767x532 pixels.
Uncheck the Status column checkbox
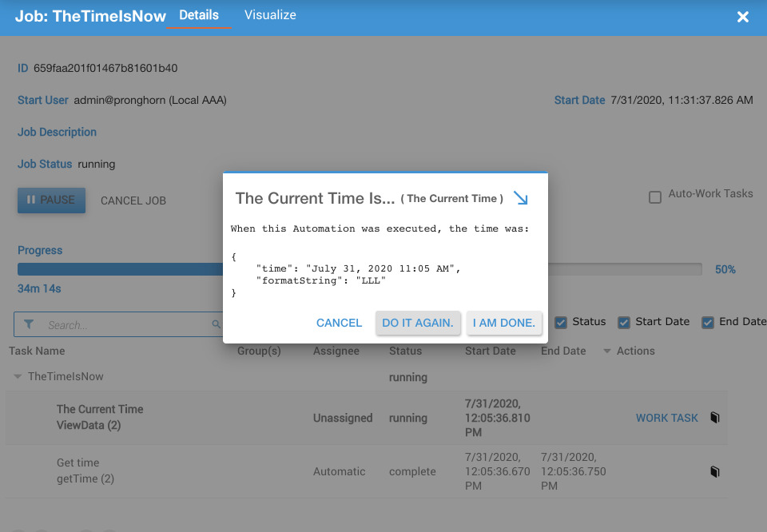click(x=561, y=322)
